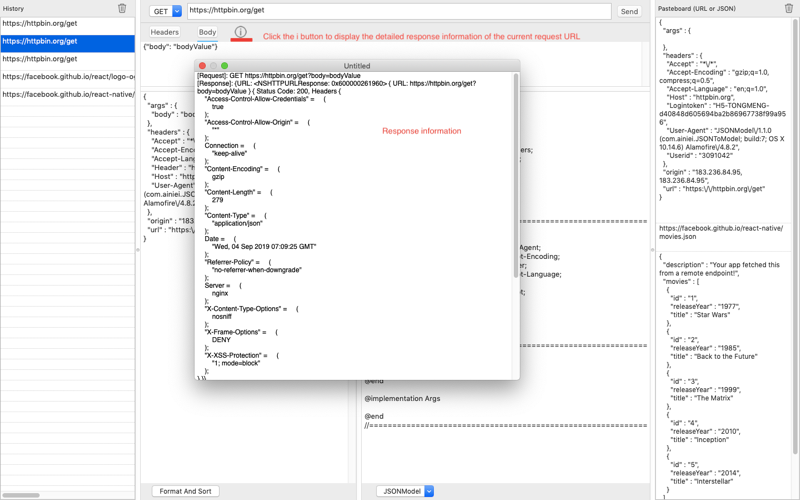Click the "Logintoken" line in pasteboard
The image size is (800, 500).
click(722, 114)
